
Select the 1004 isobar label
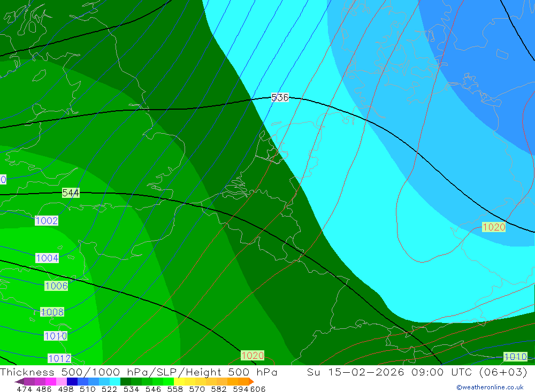[47, 258]
